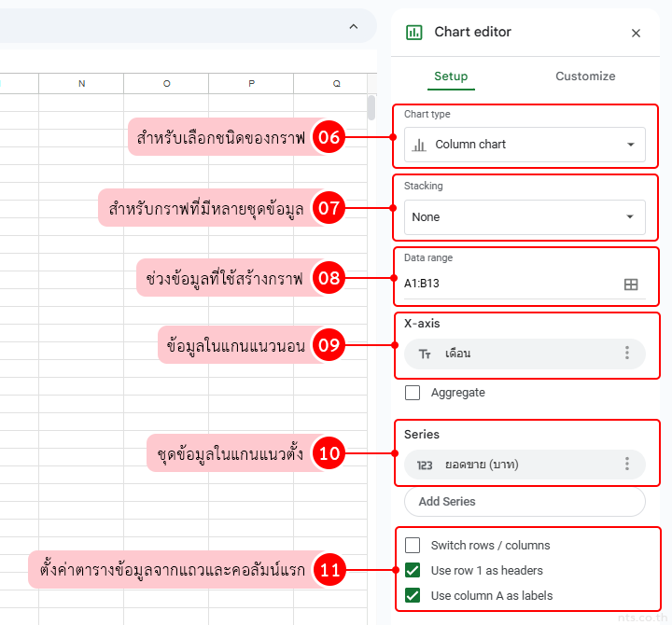
Task: Collapse the toolbar with the up chevron
Action: click(353, 27)
